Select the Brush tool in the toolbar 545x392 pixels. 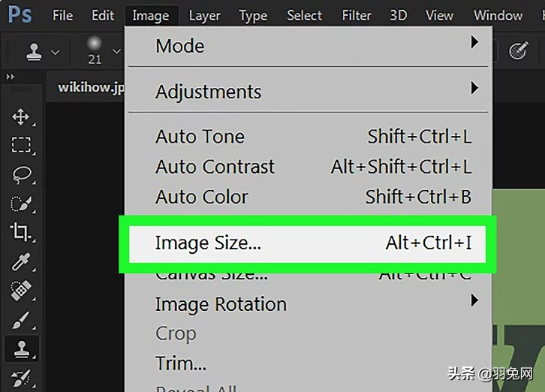tap(20, 320)
